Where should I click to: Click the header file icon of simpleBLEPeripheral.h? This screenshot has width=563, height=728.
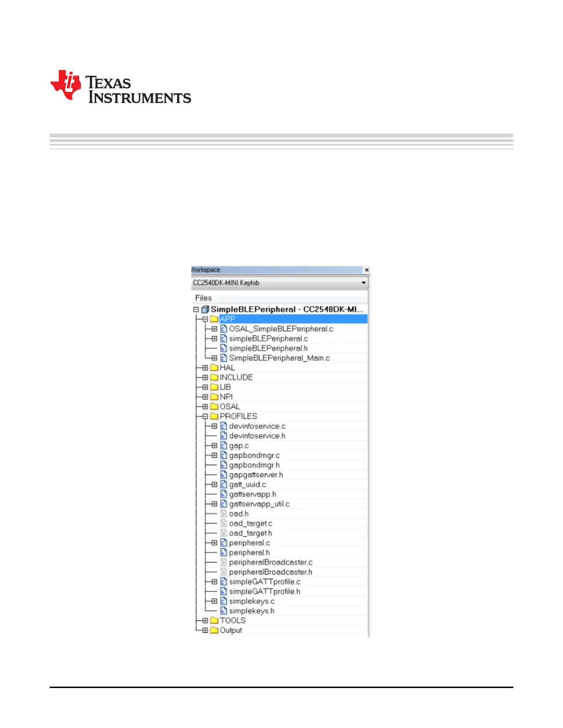pos(224,348)
